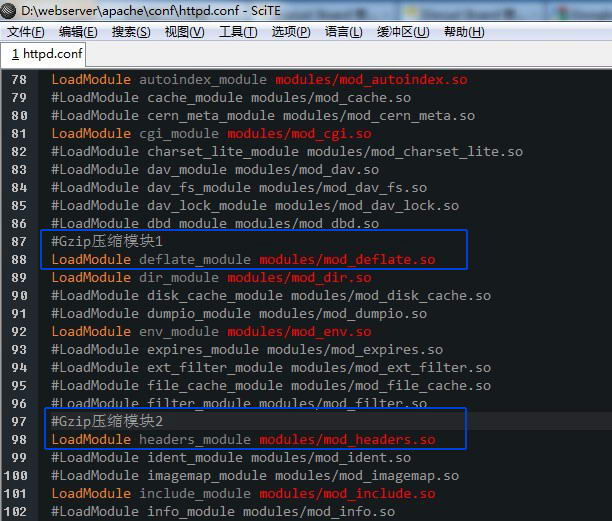This screenshot has width=612, height=521.
Task: Click the word autoindex_module
Action: (203, 80)
